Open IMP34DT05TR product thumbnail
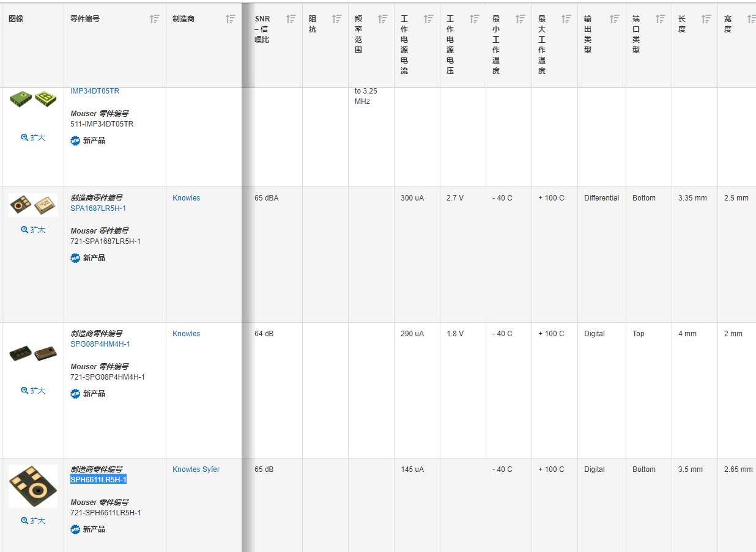The image size is (756, 552). 33,98
